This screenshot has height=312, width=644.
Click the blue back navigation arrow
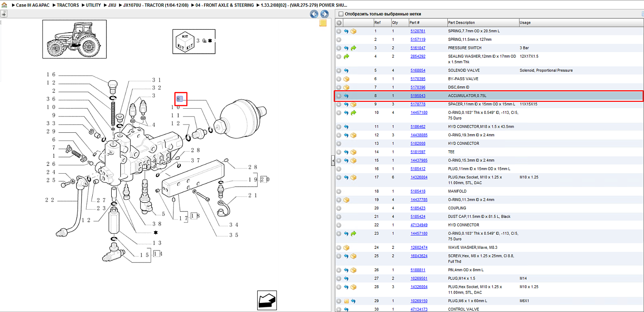coord(314,14)
